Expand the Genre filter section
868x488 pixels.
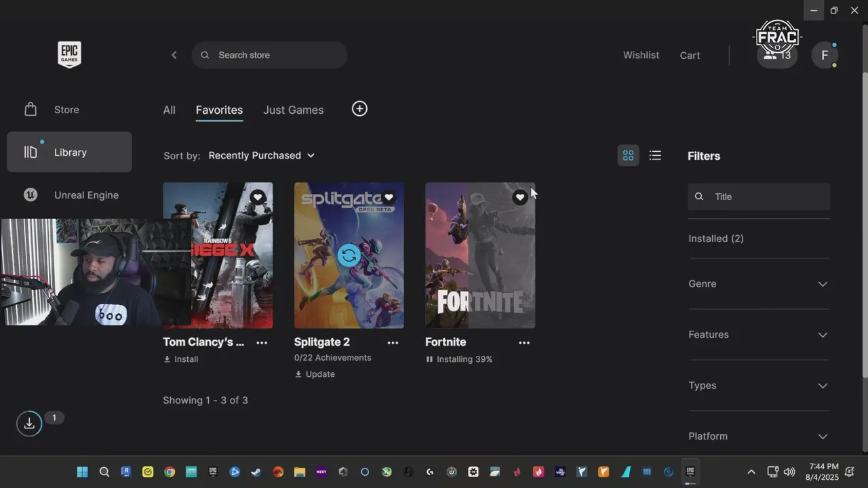pyautogui.click(x=759, y=284)
